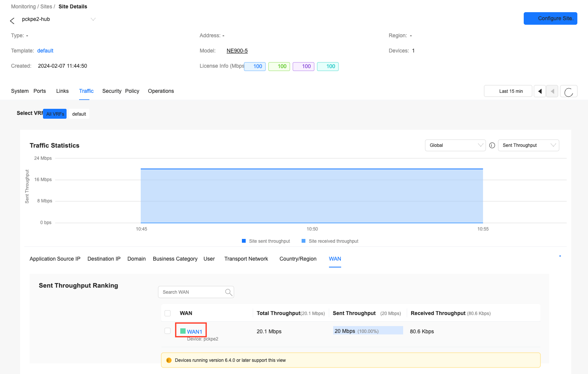The width and height of the screenshot is (588, 374).
Task: Click the green WAN1 color square
Action: point(183,331)
